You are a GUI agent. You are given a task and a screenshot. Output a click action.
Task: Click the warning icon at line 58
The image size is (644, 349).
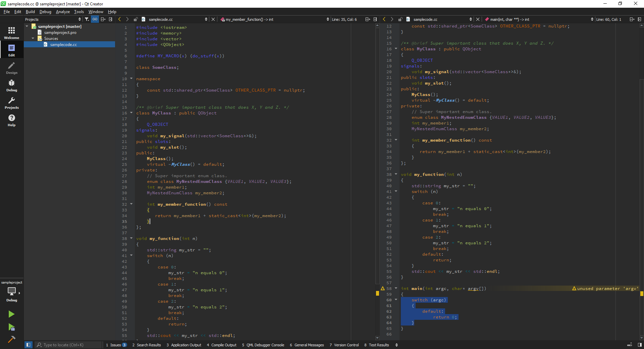(x=383, y=288)
